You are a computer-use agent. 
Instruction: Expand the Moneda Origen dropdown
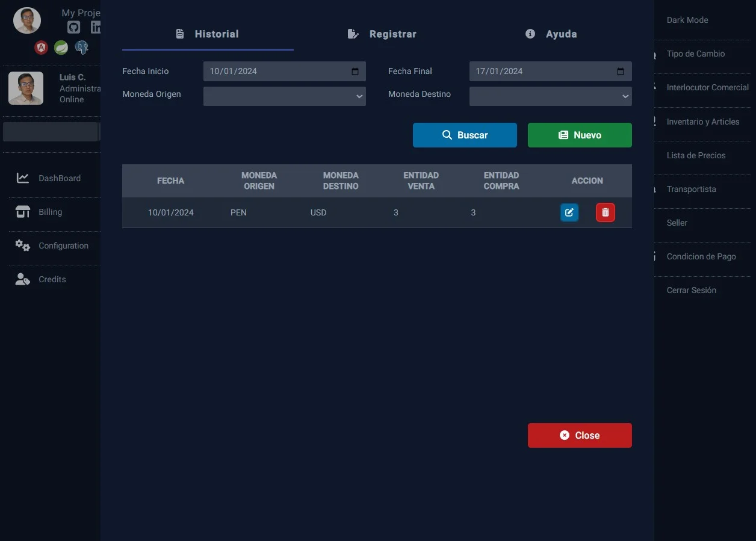[x=284, y=96]
